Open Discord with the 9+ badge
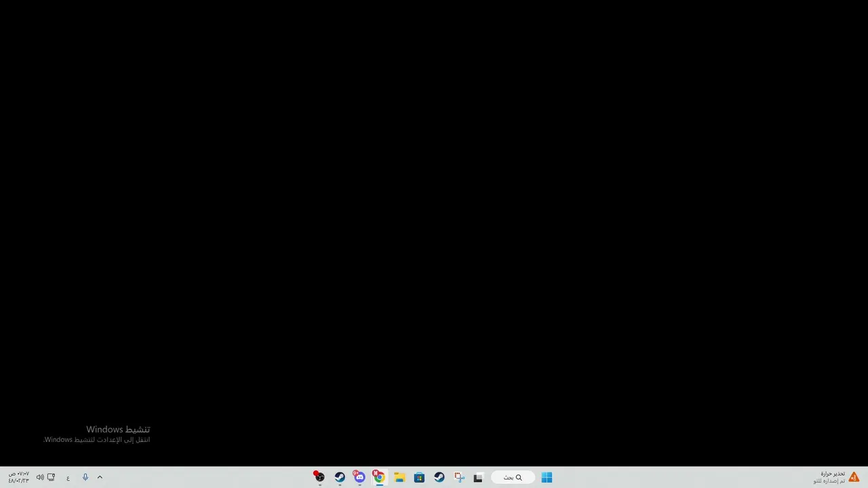This screenshot has height=488, width=868. [359, 477]
